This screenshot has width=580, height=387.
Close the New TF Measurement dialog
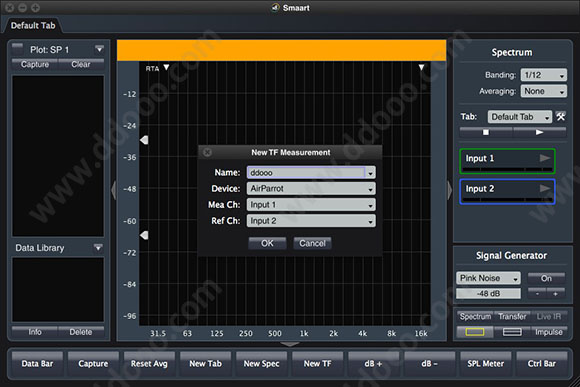click(x=208, y=152)
